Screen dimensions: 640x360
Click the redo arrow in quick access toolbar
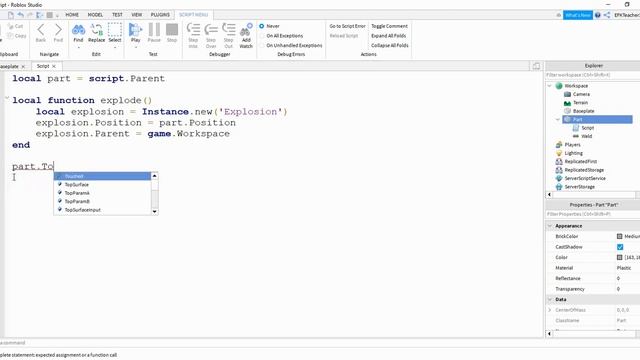click(30, 15)
